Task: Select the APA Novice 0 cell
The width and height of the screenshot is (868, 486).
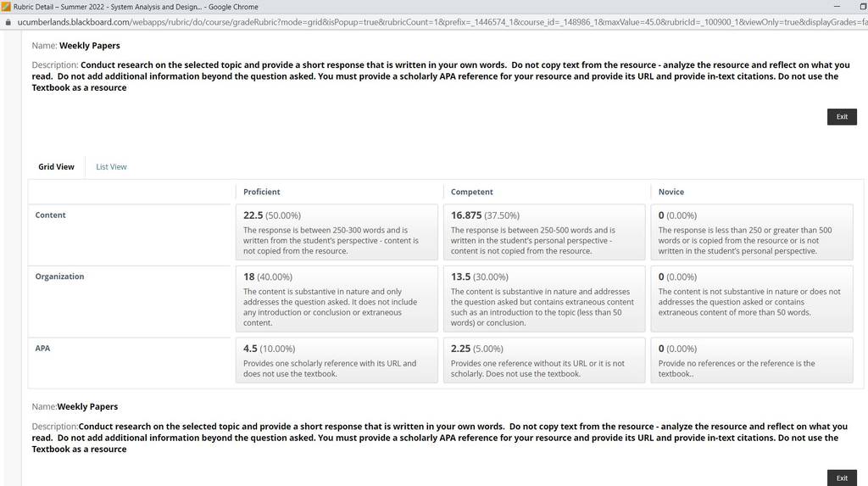Action: (x=752, y=360)
